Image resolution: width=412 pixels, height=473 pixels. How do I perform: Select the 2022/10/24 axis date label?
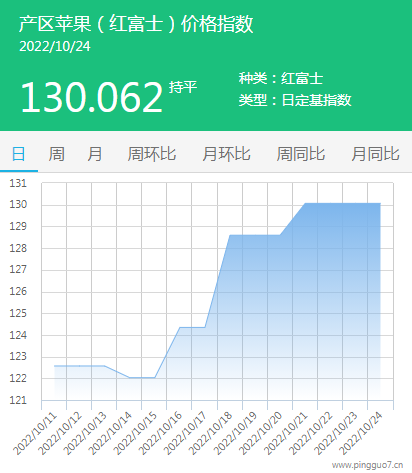[x=360, y=433]
